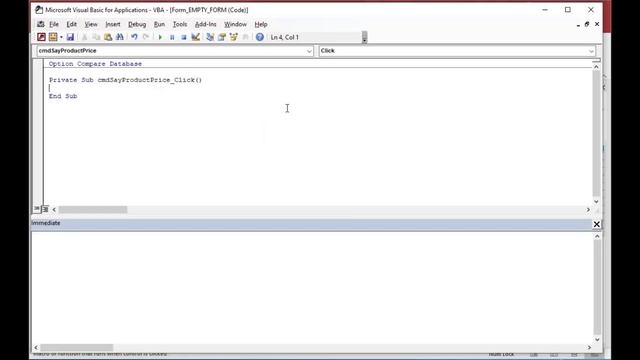
Task: Click inside the Immediate window text area
Action: click(312, 287)
